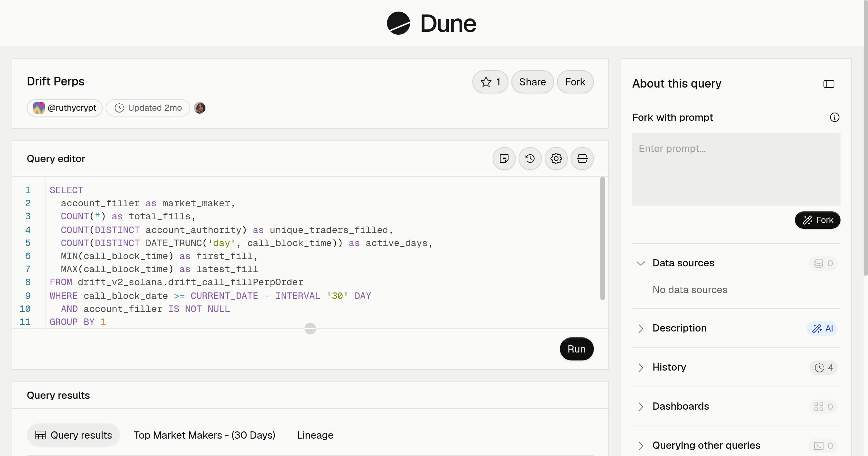Screen dimensions: 868x456
Task: Click the Fork with prompt info icon
Action: [834, 117]
